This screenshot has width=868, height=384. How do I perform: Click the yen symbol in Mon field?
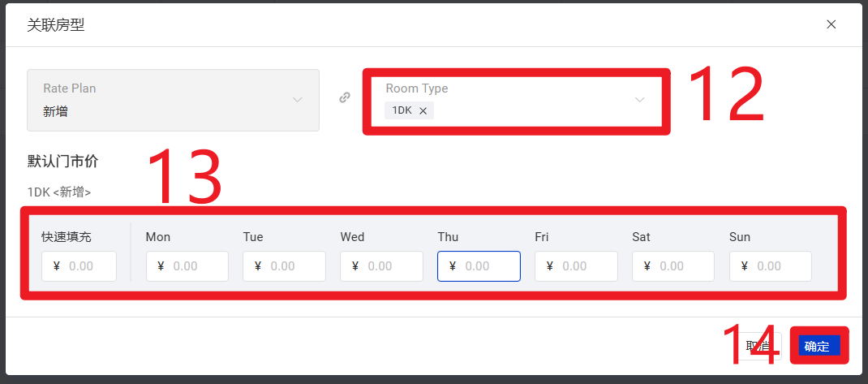(x=161, y=266)
